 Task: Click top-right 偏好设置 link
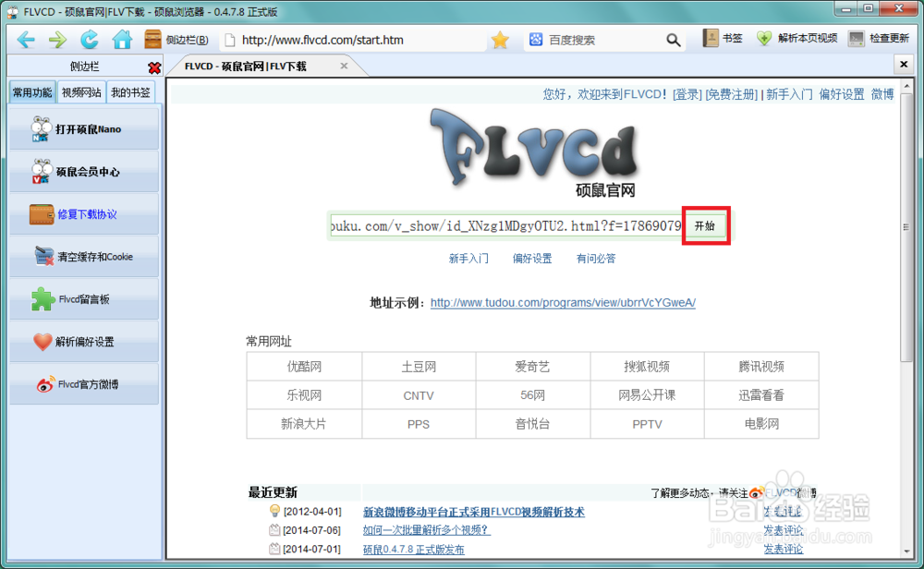pyautogui.click(x=842, y=94)
